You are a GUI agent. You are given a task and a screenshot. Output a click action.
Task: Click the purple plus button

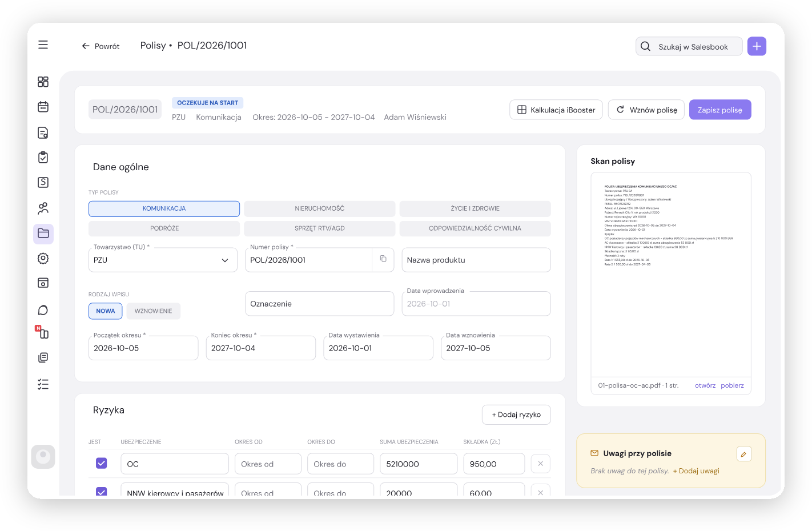pyautogui.click(x=757, y=46)
